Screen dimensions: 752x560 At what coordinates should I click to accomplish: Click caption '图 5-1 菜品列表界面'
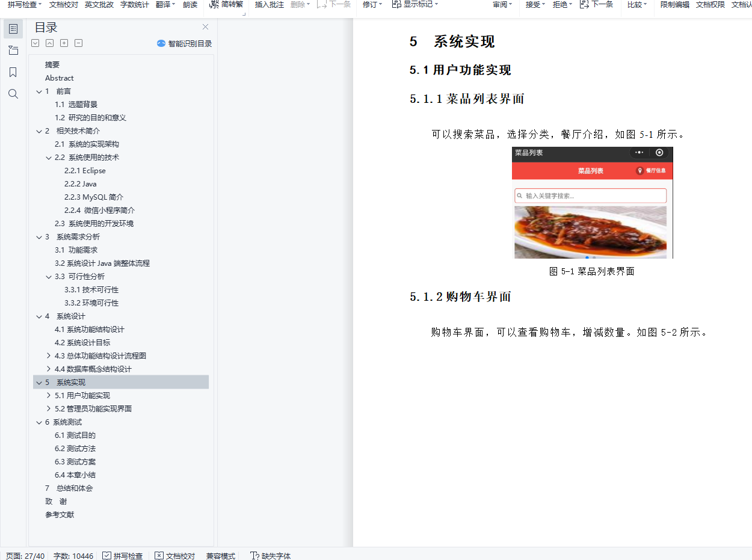[x=592, y=271]
